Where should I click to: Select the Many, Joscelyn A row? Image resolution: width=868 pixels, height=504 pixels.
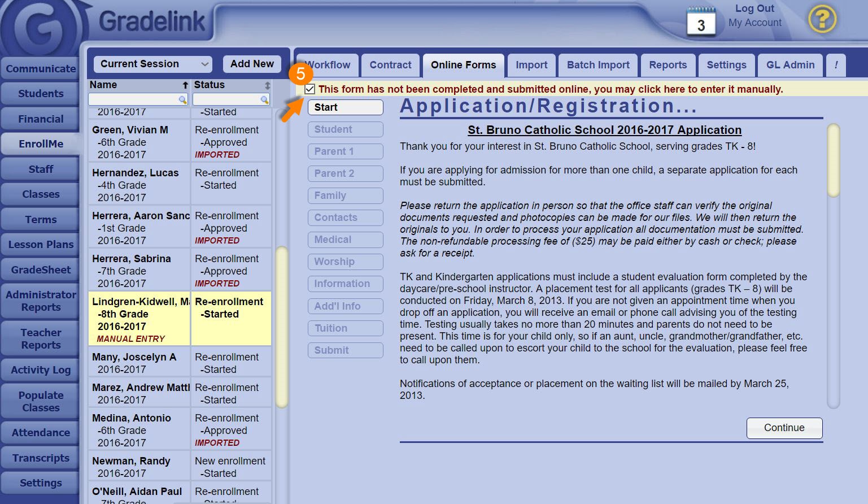point(180,362)
